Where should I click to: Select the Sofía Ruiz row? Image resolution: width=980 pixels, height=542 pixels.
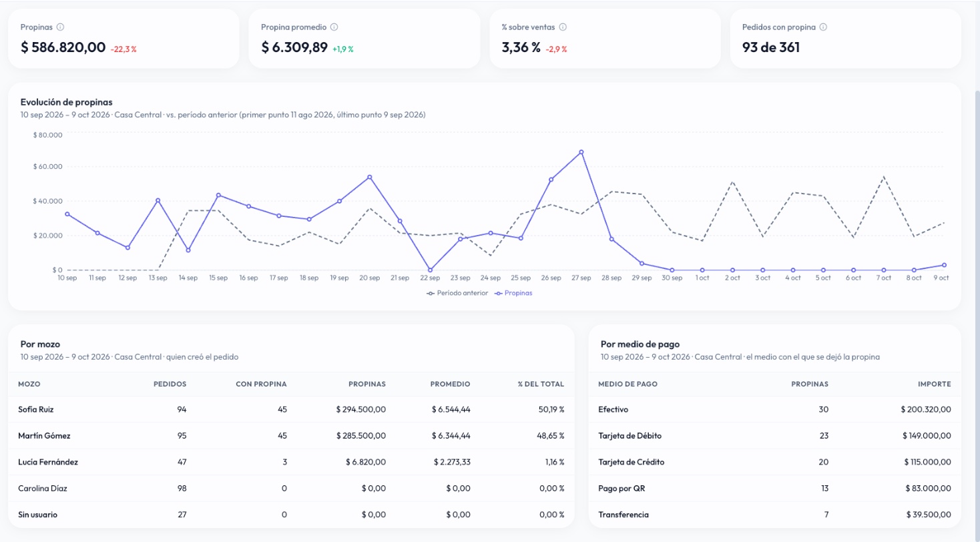(x=292, y=409)
